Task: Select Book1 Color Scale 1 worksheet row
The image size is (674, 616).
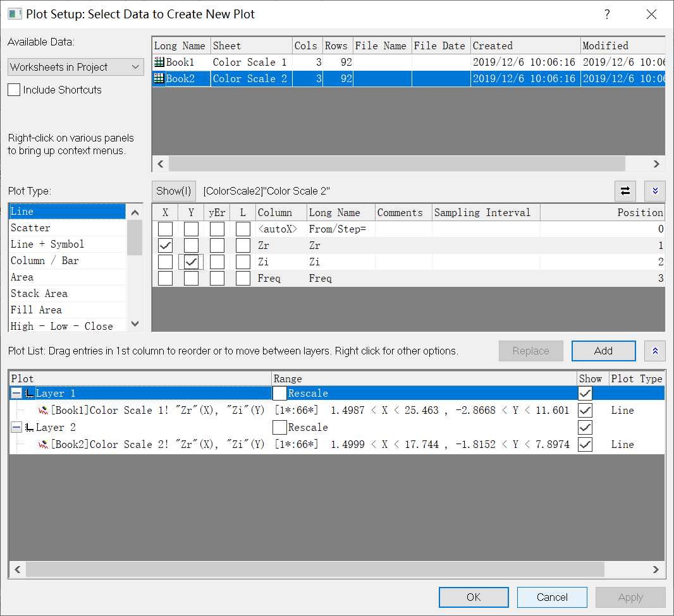Action: click(408, 63)
